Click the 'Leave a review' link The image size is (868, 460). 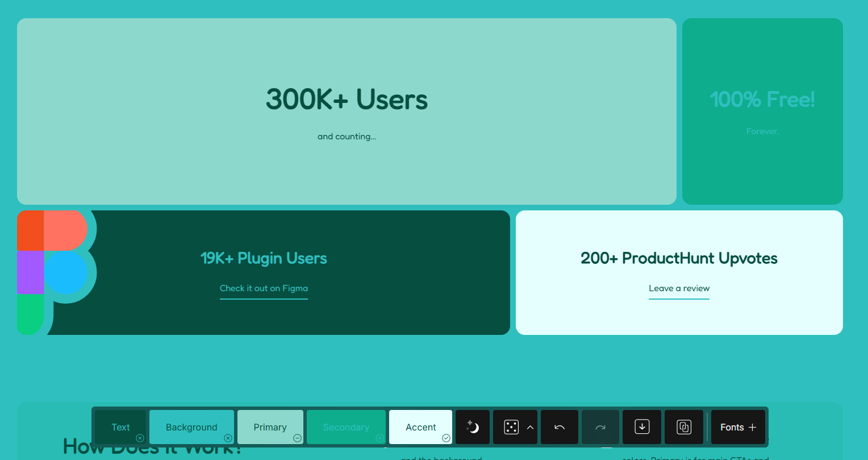click(x=679, y=288)
